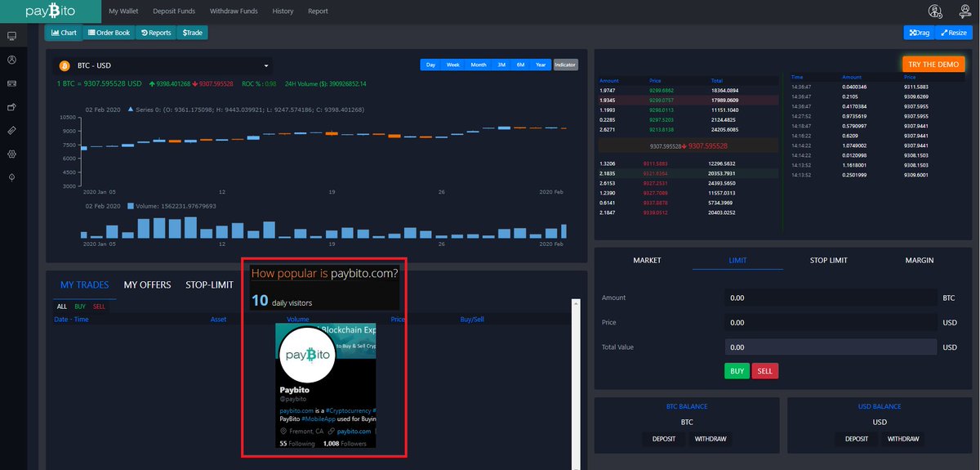Click the trades panel vertical scrollbar
The height and width of the screenshot is (470, 980).
click(575, 384)
